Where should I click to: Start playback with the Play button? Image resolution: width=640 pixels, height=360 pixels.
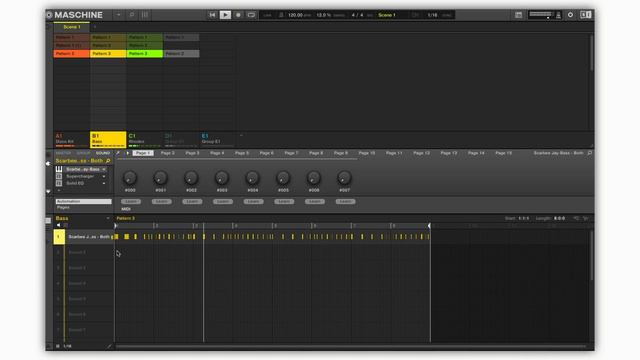pos(225,15)
